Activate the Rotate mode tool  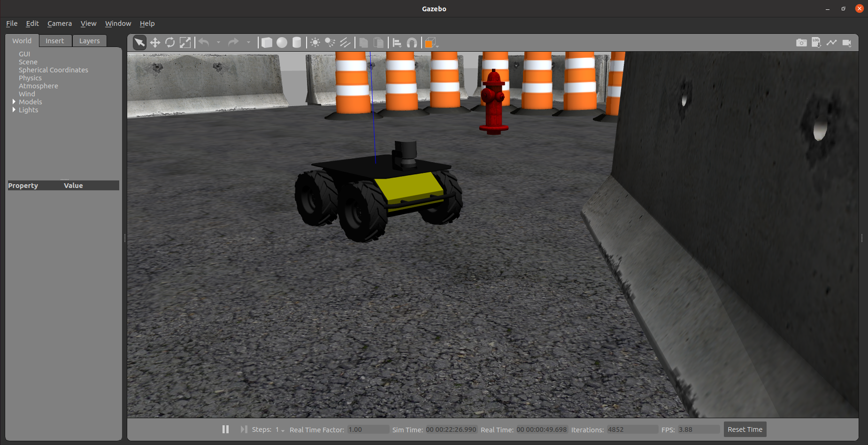170,43
